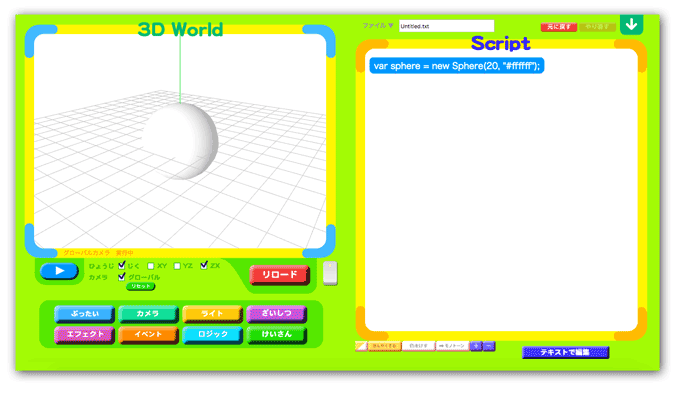Click the Untitled.txt filename field

446,26
